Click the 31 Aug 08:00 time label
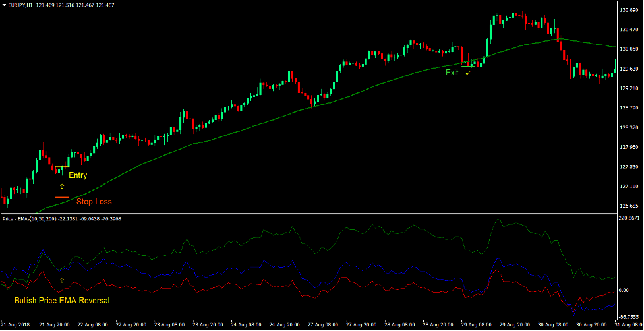 [629, 324]
